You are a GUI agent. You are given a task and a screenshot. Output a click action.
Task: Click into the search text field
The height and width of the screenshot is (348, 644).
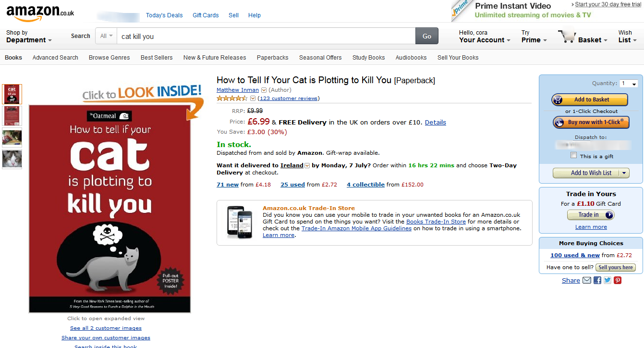[x=266, y=36]
